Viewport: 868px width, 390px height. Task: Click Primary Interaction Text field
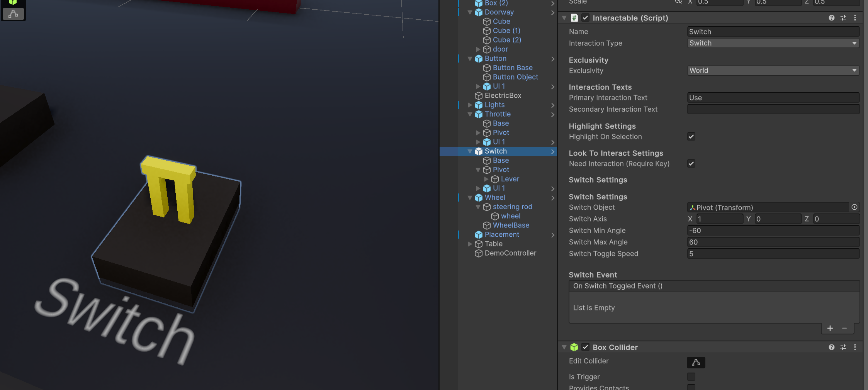(773, 98)
